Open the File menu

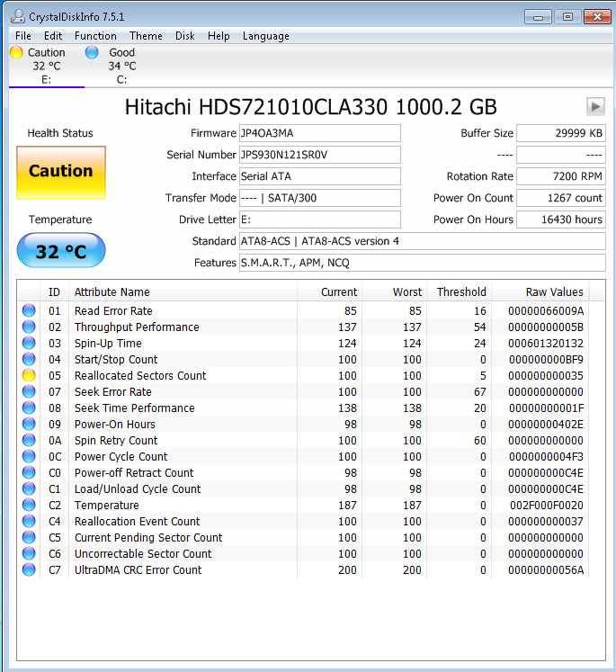coord(23,36)
